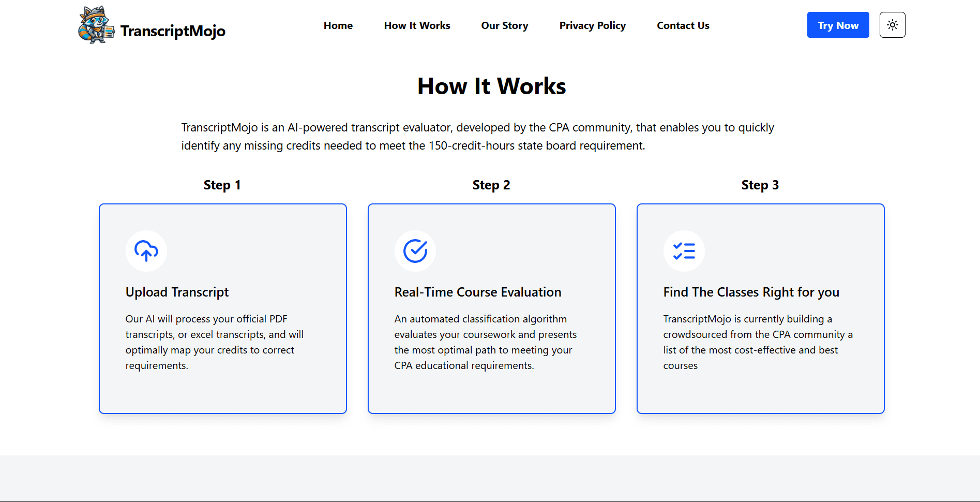This screenshot has height=502, width=980.
Task: Open the Privacy Policy nav link
Action: pos(593,25)
